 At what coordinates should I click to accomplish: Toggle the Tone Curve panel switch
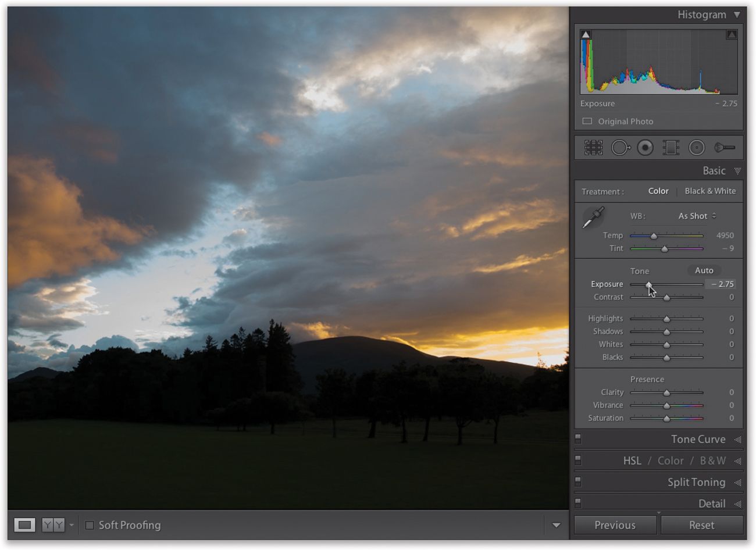(x=578, y=438)
